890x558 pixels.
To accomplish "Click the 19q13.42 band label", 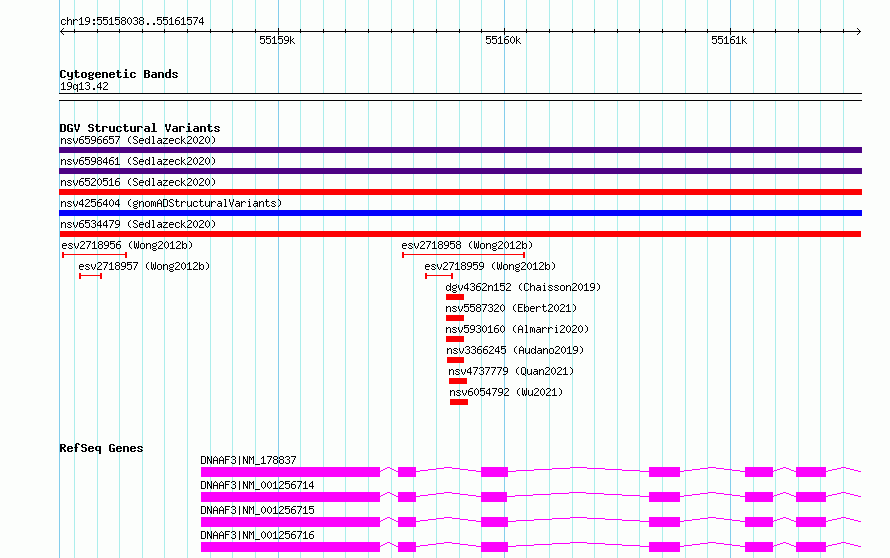I will click(84, 86).
